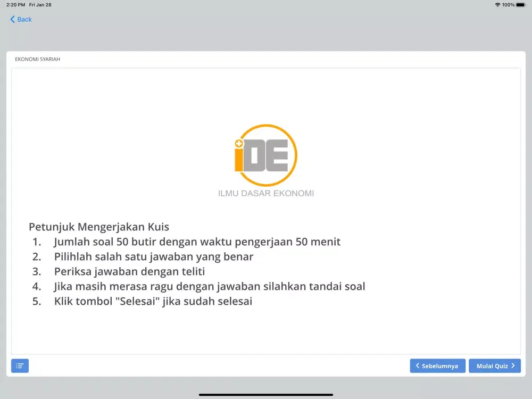The image size is (532, 399).
Task: Click the EKONOMI SYARIAH heading
Action: click(37, 59)
